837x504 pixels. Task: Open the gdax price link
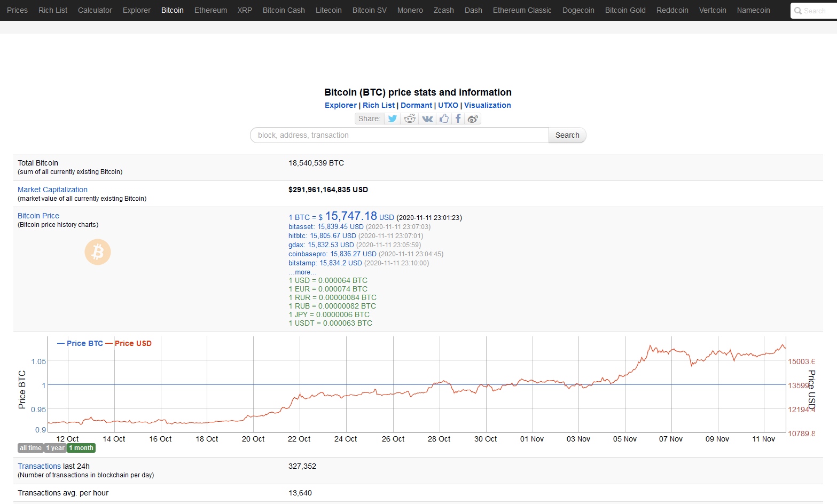(x=321, y=245)
